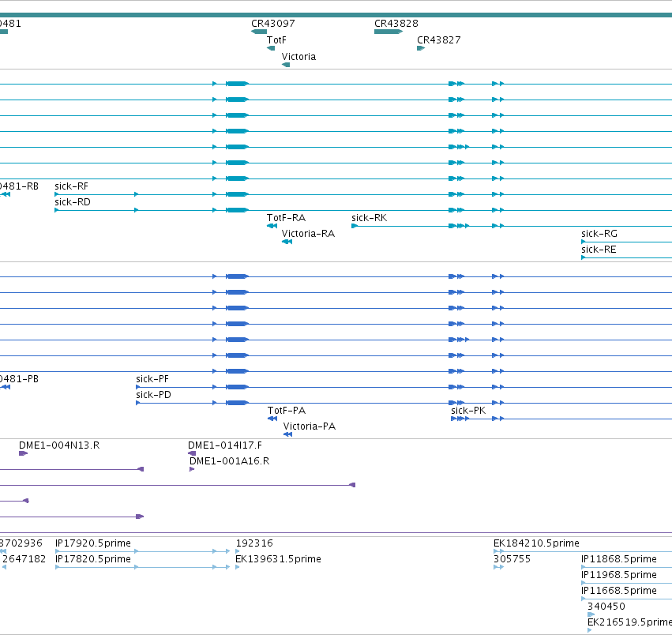Select the sick-RD transcript label
672x635 pixels.
coord(73,202)
